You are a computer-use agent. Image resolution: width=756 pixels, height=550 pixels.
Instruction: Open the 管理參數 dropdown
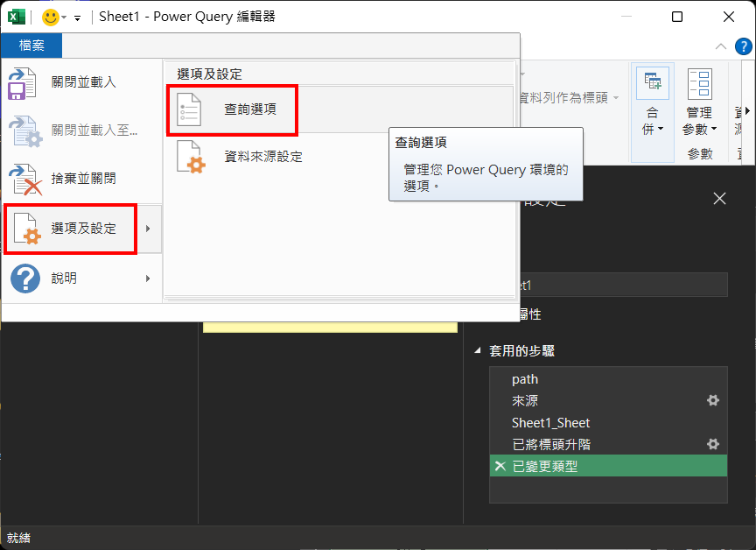point(699,120)
